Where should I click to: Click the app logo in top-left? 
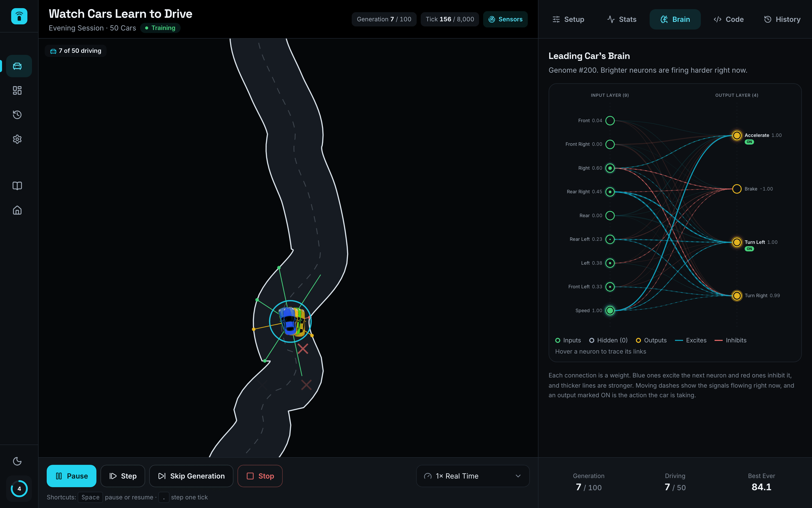19,16
